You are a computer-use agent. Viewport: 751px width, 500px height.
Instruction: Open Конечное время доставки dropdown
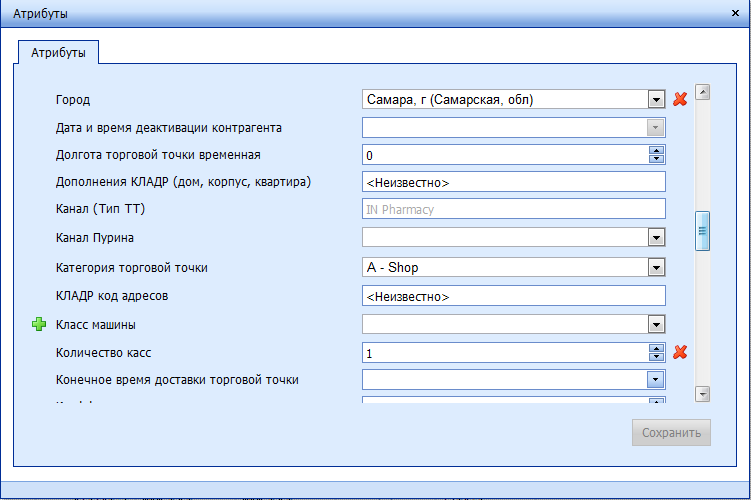point(656,380)
